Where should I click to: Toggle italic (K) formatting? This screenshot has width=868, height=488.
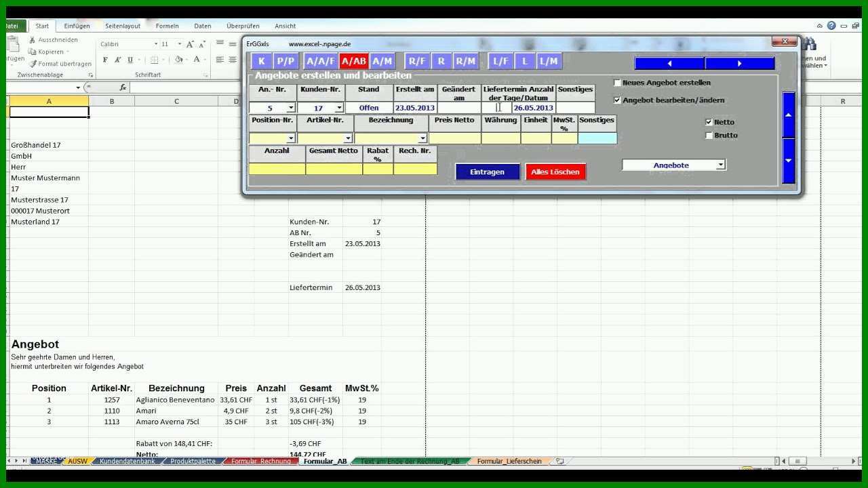coord(117,60)
